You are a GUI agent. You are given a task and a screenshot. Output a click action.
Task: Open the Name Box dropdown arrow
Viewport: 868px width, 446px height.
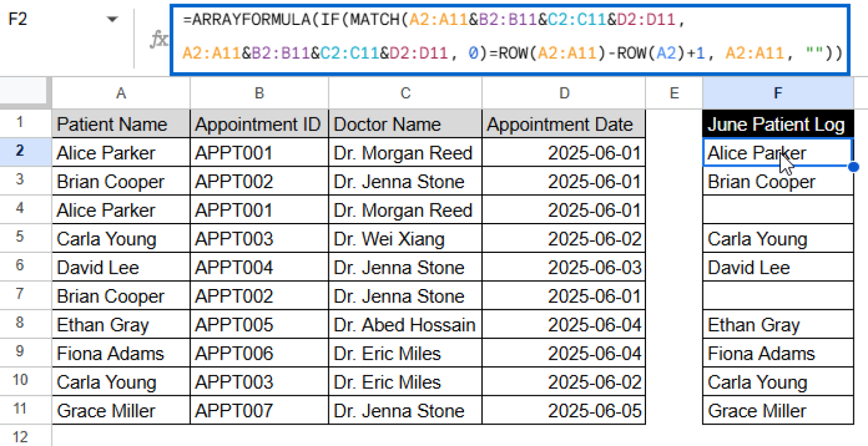(x=112, y=18)
